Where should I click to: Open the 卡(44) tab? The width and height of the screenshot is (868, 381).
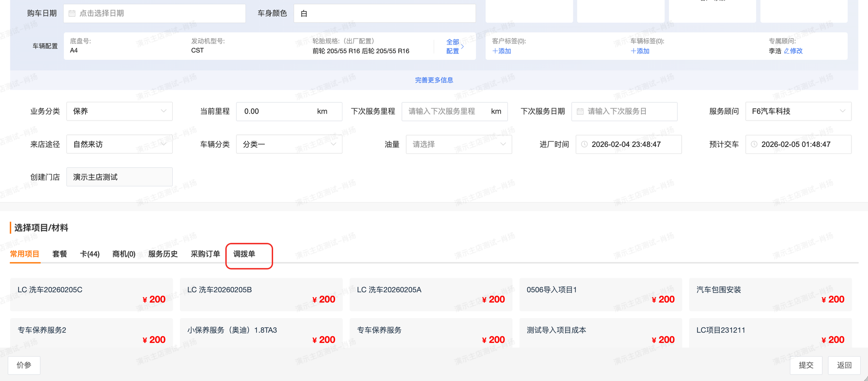coord(90,254)
